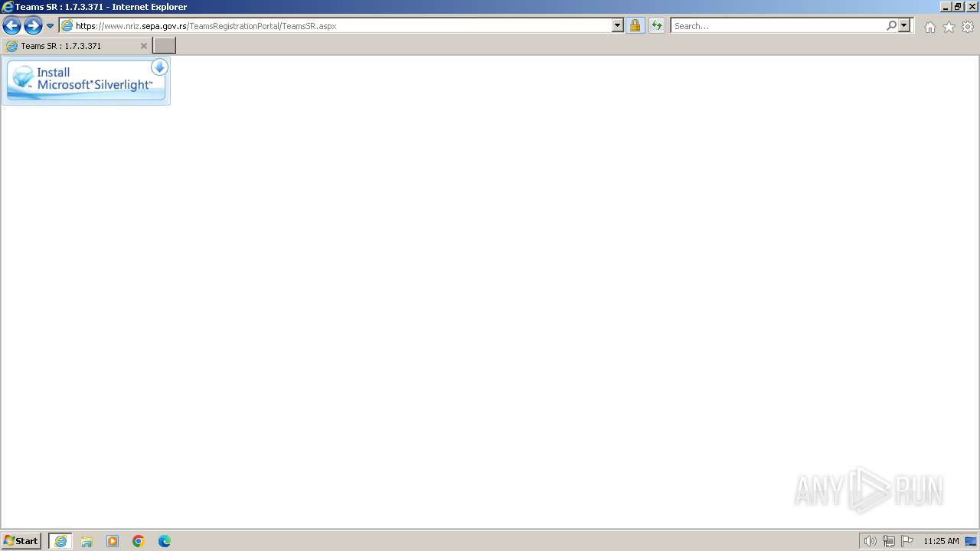Open Windows Explorer folder icon in taskbar

[x=87, y=541]
